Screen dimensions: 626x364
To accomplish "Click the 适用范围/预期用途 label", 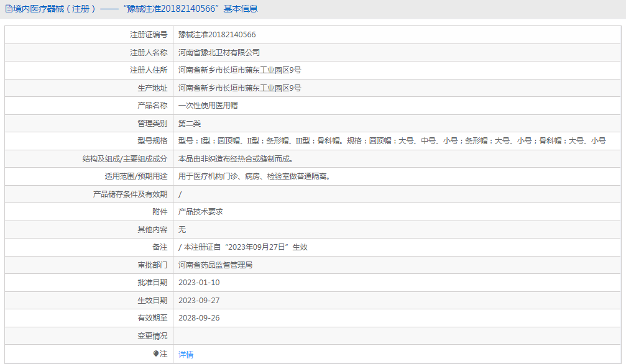I will (136, 176).
